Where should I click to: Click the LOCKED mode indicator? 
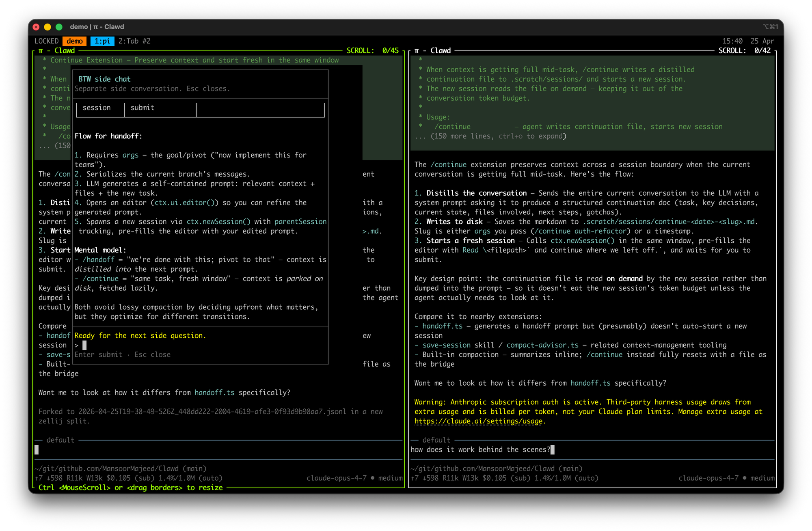tap(46, 41)
